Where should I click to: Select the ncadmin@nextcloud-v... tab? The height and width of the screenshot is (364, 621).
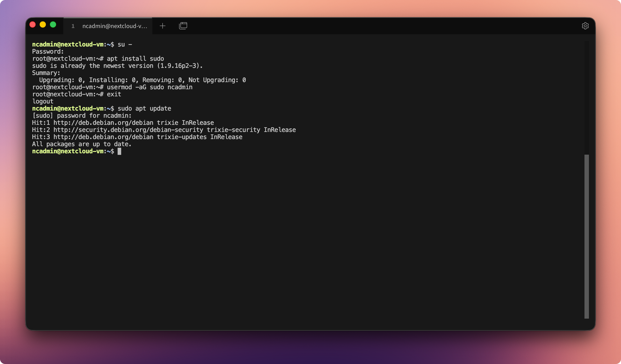114,26
